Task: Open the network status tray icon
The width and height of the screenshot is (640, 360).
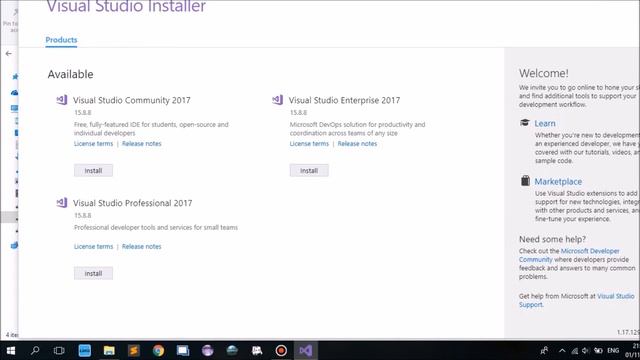Action: pyautogui.click(x=574, y=351)
